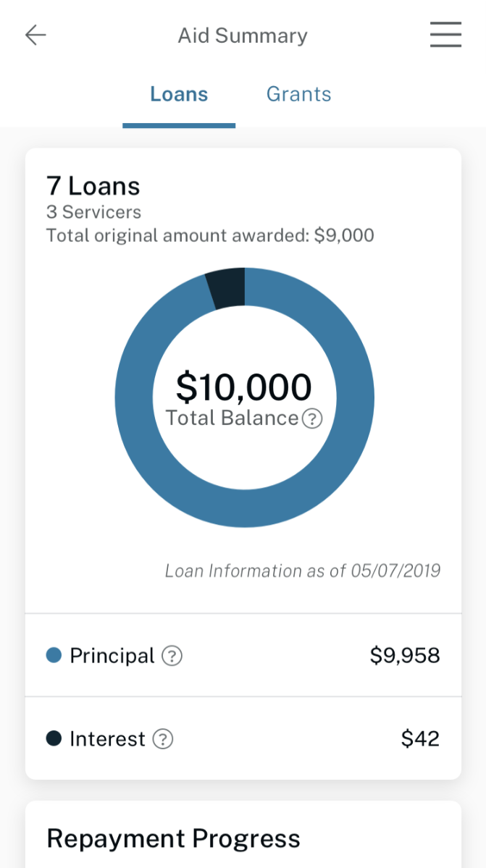This screenshot has width=486, height=868.
Task: Expand the Repayment Progress section
Action: tap(173, 838)
